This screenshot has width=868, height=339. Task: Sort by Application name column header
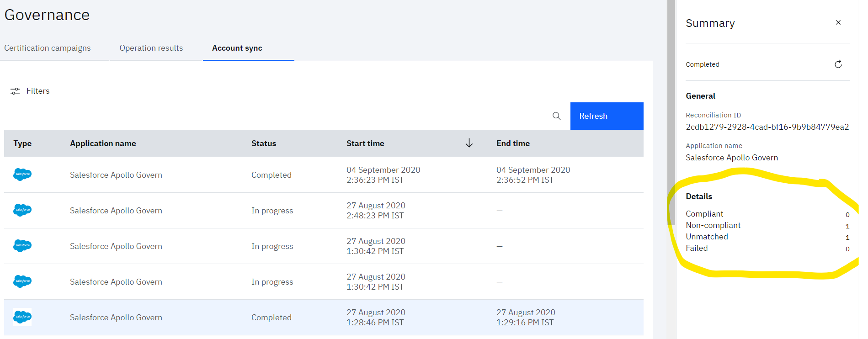click(103, 143)
